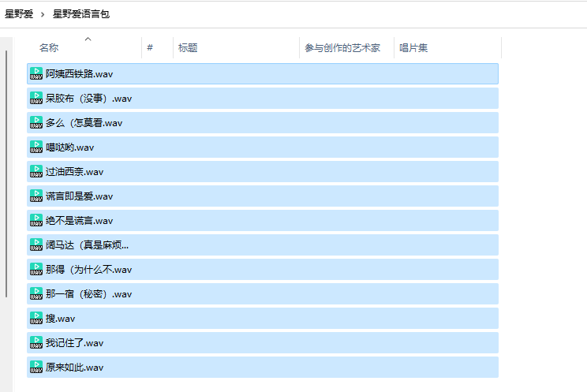
Task: Sort by 参与创作的艺术家 column
Action: point(342,48)
